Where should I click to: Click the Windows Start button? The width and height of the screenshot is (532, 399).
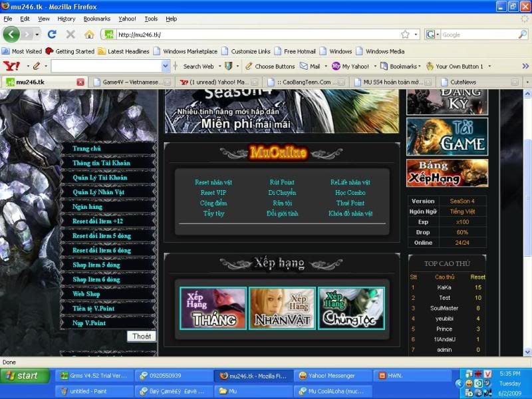click(25, 376)
